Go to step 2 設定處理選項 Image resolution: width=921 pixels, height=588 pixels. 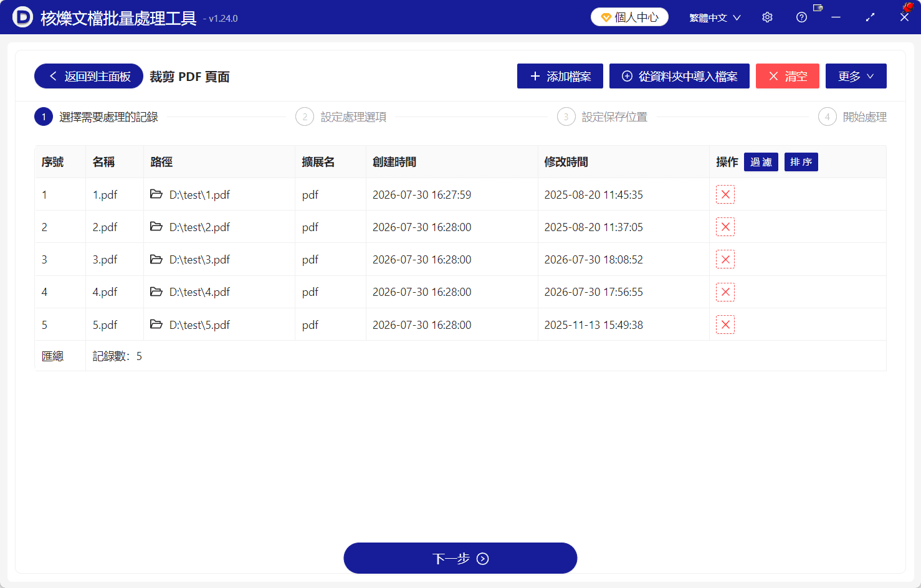pyautogui.click(x=341, y=116)
